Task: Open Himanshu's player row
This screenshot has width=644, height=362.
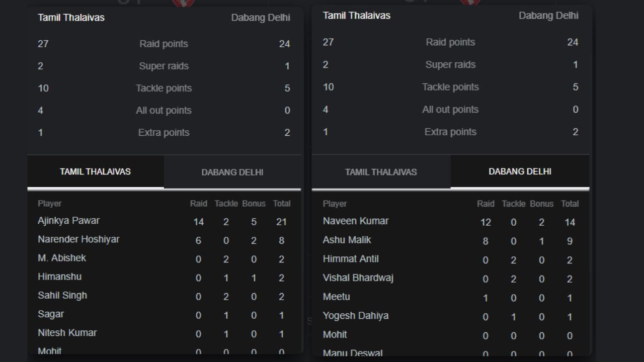Action: [59, 277]
